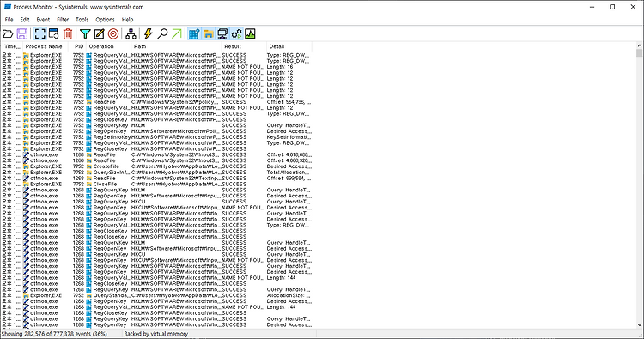Select the CreateFile operation row

[156, 166]
